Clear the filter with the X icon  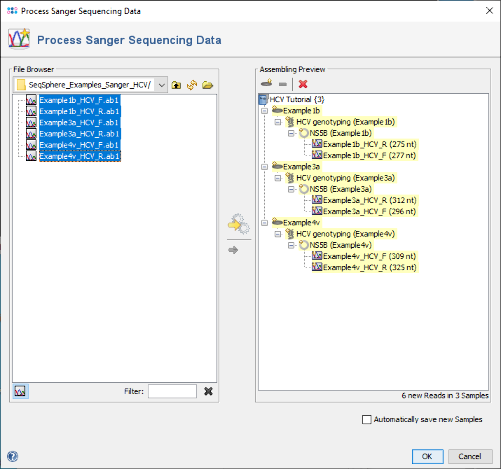pos(208,391)
